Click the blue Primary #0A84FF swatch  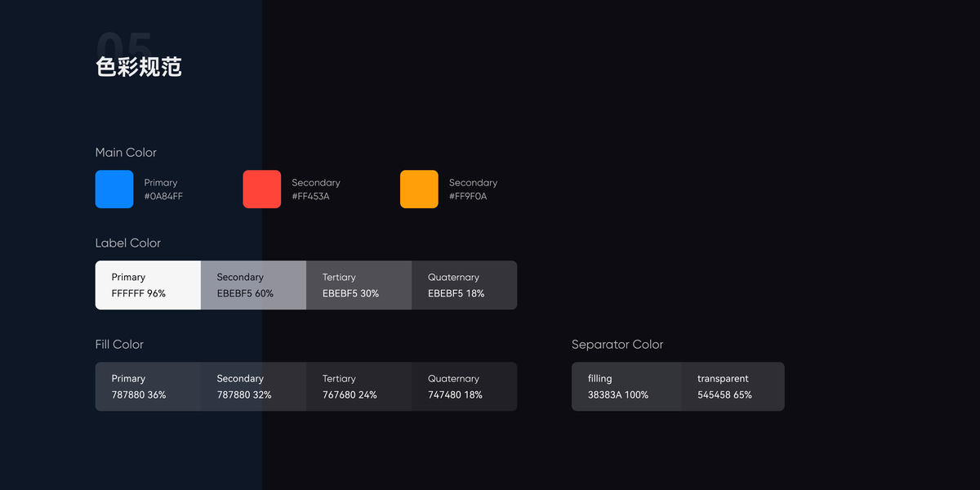[x=114, y=189]
